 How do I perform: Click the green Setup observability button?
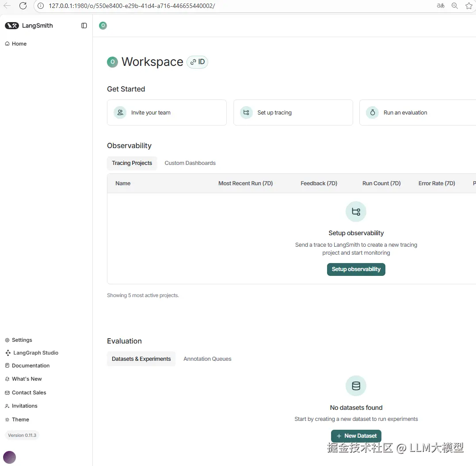point(356,269)
